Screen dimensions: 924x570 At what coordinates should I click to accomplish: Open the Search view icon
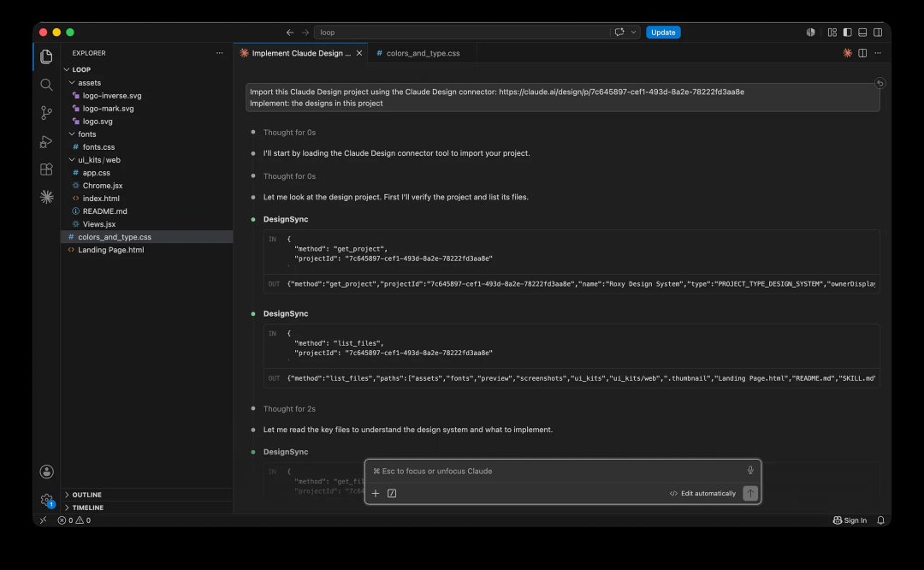click(x=46, y=85)
